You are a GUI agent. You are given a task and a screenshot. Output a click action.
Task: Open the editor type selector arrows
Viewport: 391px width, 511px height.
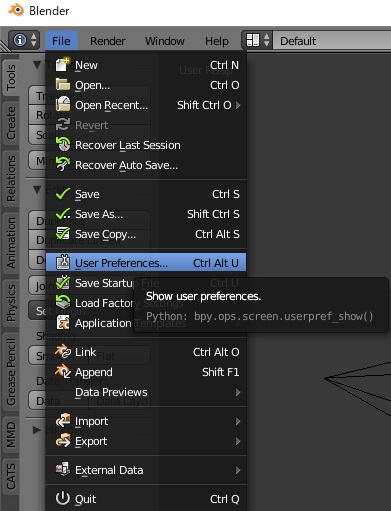coord(33,40)
